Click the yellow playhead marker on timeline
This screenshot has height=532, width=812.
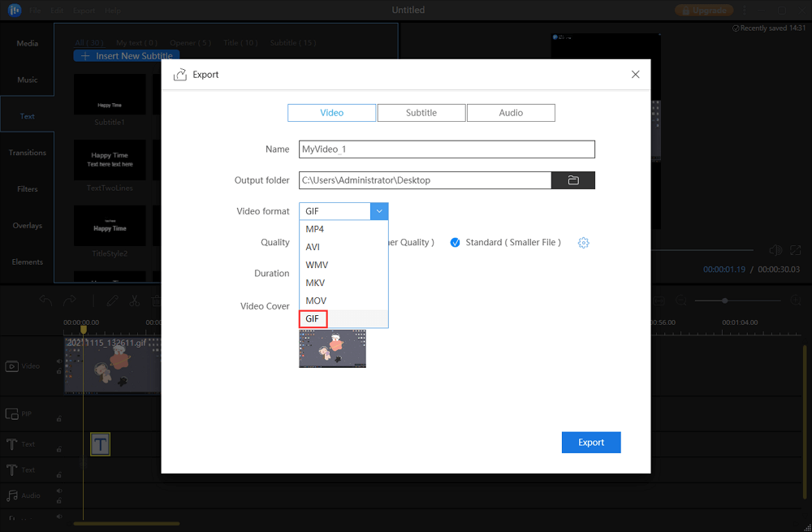83,329
